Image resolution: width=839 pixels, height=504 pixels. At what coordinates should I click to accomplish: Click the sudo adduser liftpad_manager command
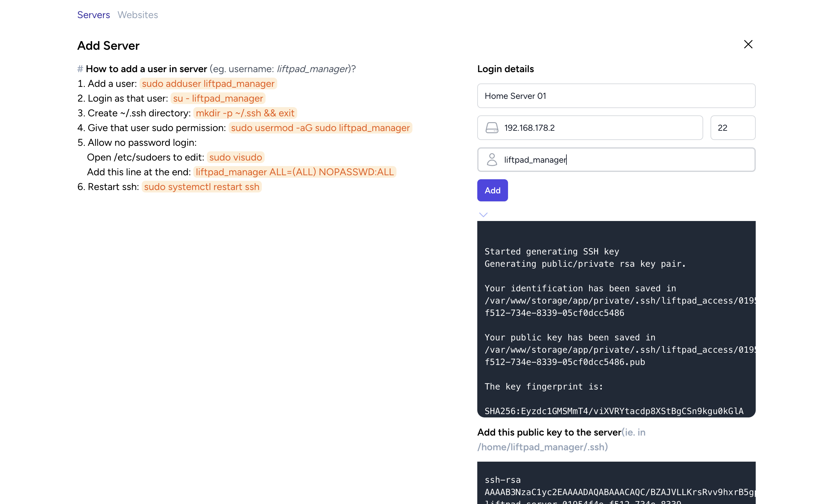click(208, 83)
